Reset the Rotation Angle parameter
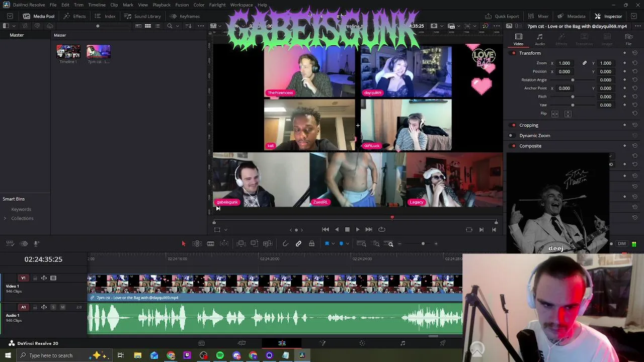This screenshot has width=644, height=362. [x=634, y=80]
